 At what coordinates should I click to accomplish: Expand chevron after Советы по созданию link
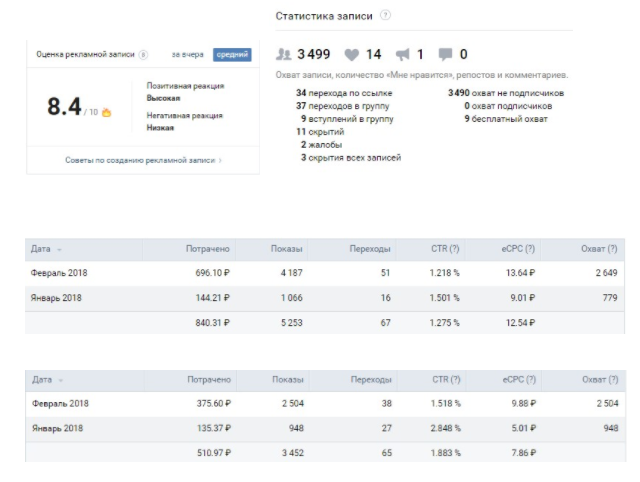coord(220,160)
